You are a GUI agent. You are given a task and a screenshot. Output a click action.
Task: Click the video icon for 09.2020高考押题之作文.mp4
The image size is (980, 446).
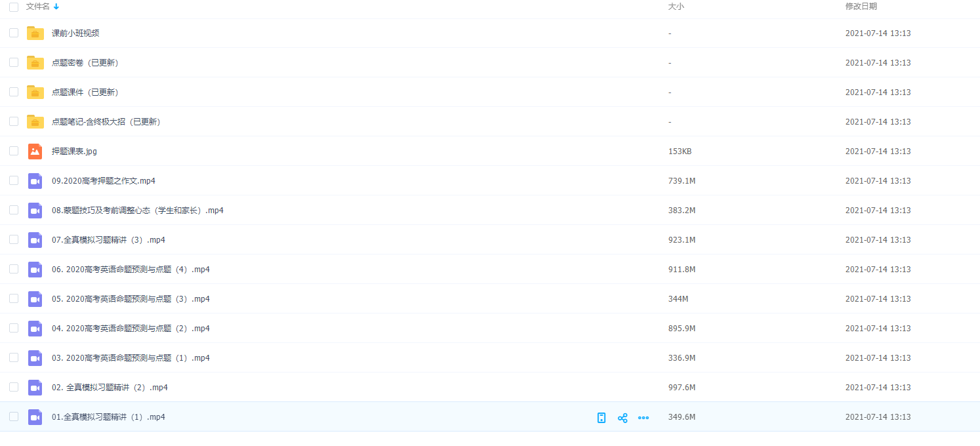pyautogui.click(x=35, y=180)
